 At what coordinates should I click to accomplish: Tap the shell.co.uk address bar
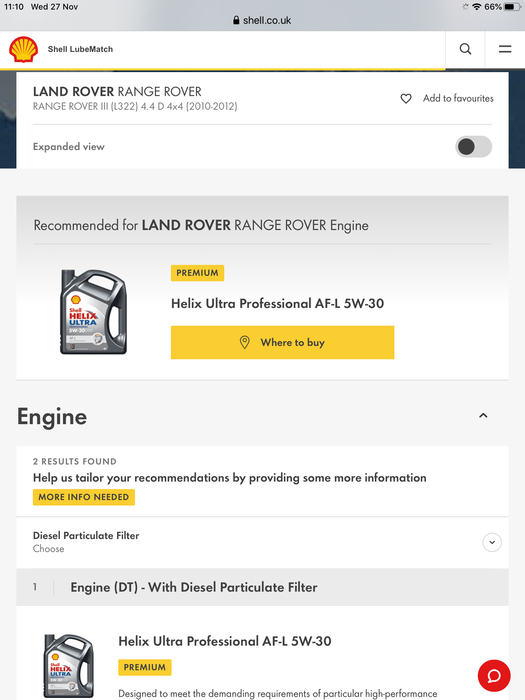click(x=262, y=21)
